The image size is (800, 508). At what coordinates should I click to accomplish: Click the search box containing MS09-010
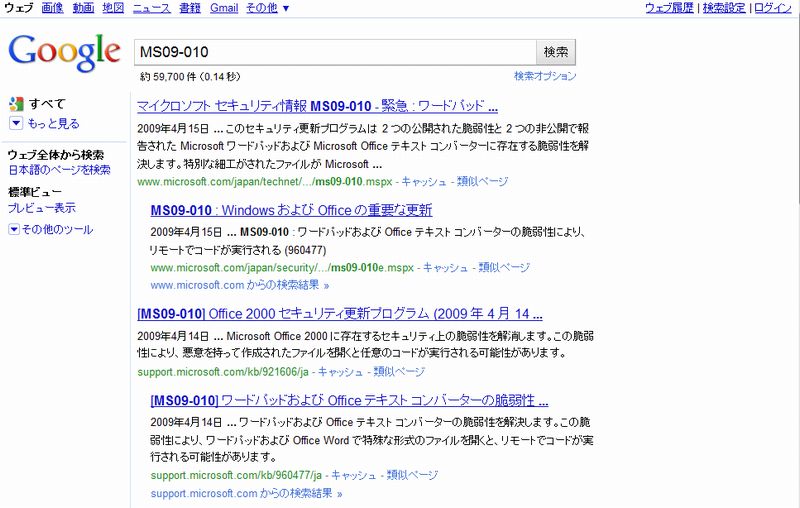click(335, 52)
